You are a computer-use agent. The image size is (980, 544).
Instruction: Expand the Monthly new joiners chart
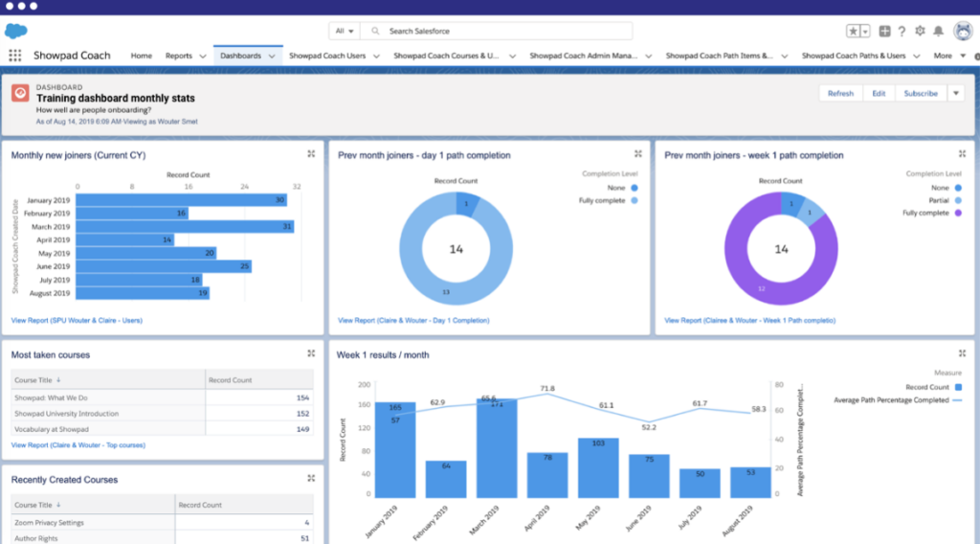[x=311, y=154]
